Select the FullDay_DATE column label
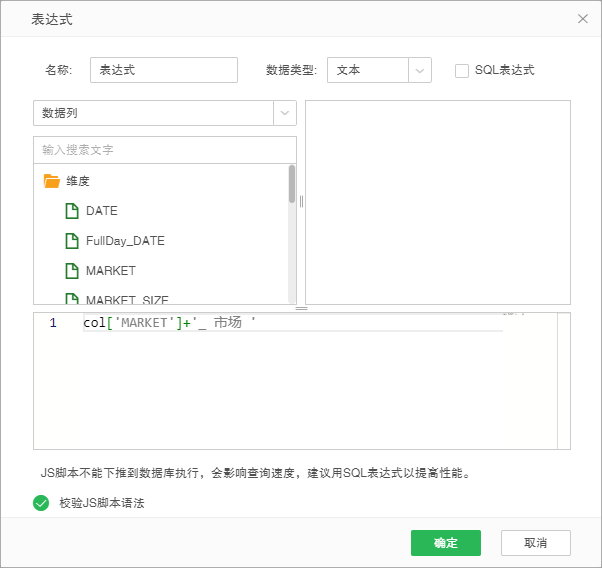 [x=125, y=241]
